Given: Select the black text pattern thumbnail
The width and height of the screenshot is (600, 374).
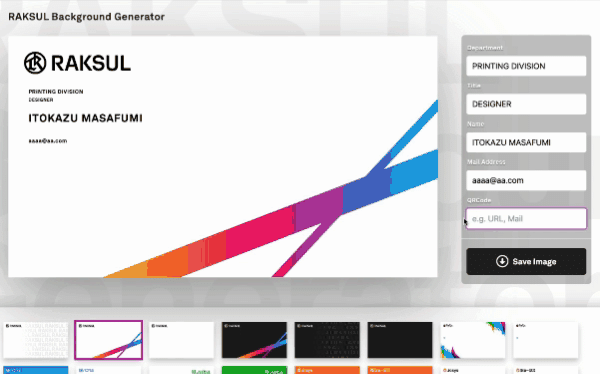Looking at the screenshot, I should (x=327, y=340).
